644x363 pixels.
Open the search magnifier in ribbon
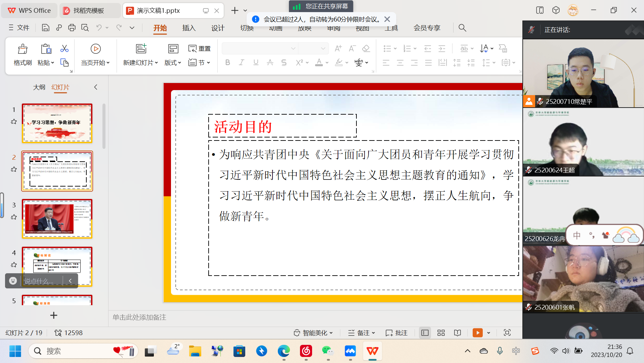(x=462, y=28)
